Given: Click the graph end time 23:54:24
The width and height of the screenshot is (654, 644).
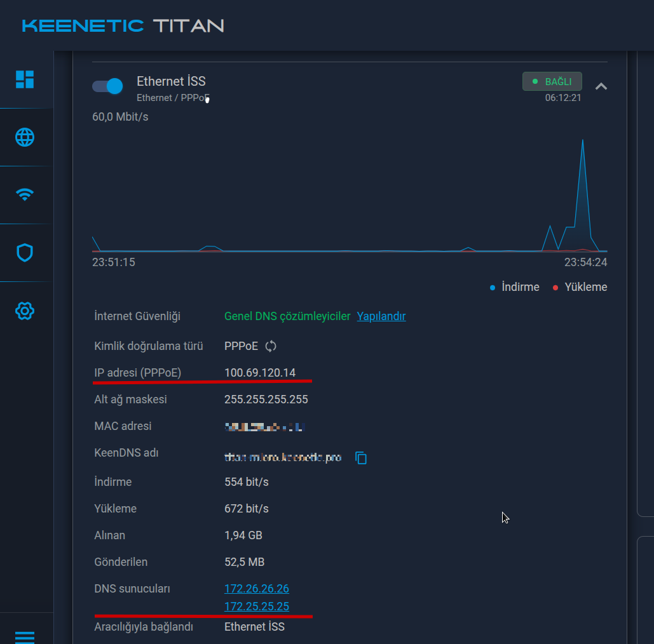Looking at the screenshot, I should (585, 262).
